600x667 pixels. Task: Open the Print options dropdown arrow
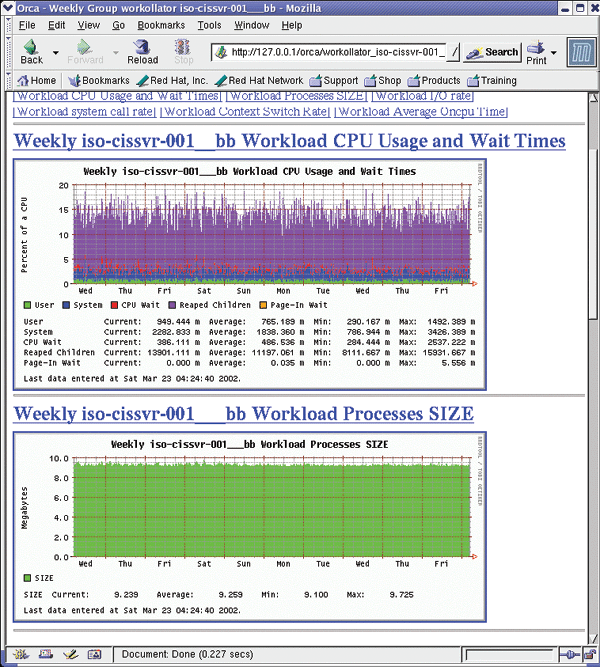coord(555,52)
